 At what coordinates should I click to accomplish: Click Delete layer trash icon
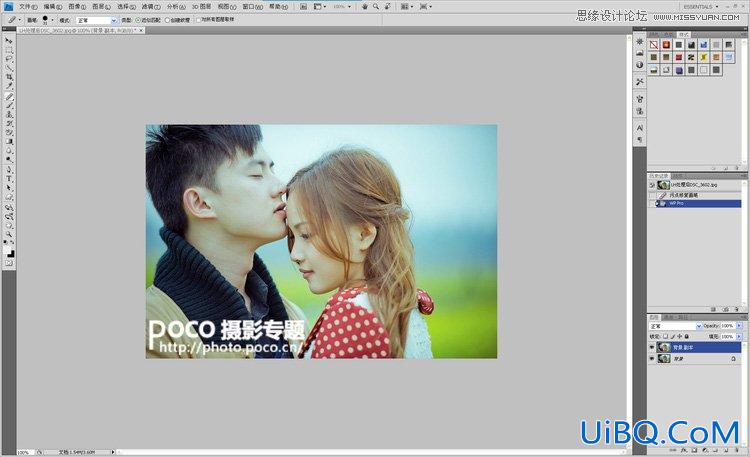click(x=737, y=450)
